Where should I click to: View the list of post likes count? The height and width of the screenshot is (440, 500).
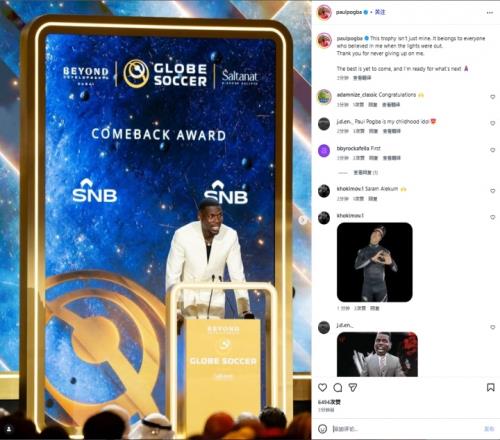pos(329,402)
